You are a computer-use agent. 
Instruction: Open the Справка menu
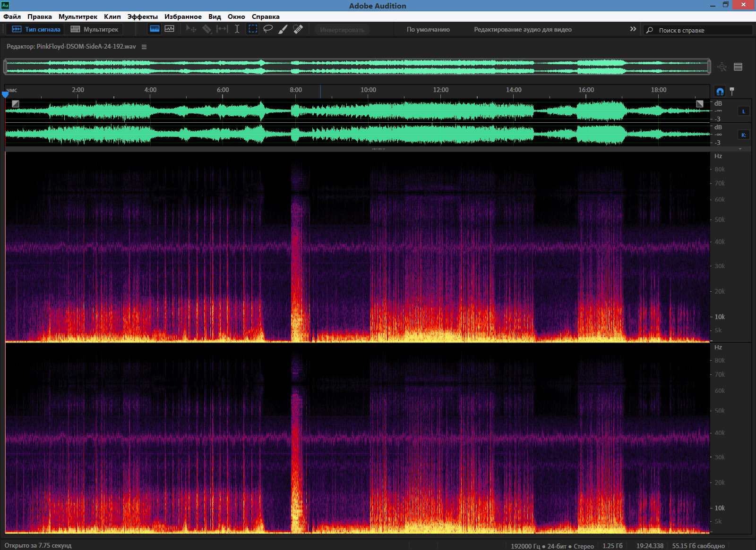266,17
